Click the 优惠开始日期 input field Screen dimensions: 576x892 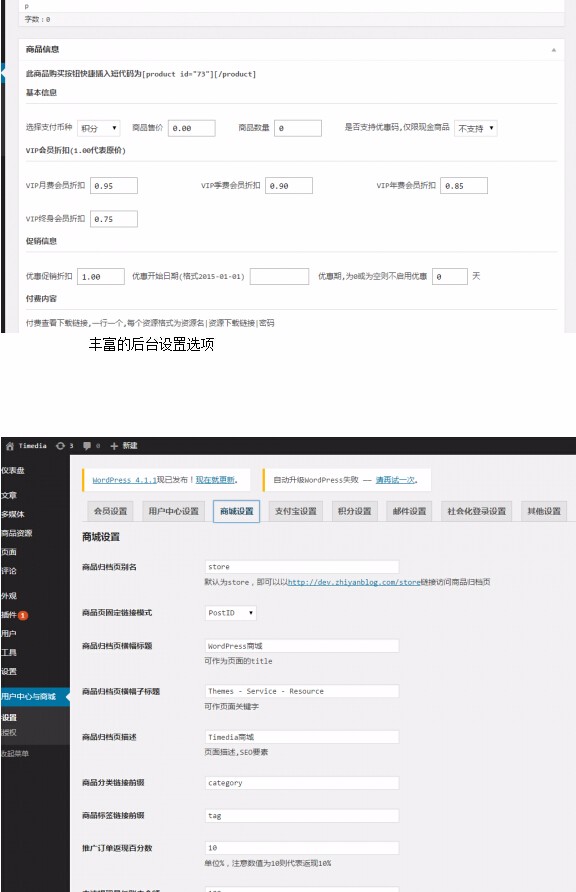[279, 276]
